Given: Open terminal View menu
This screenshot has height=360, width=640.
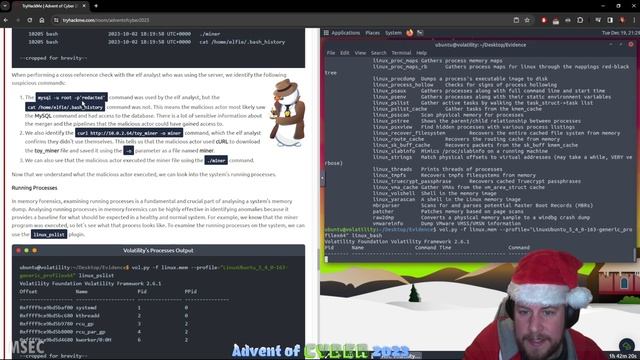Looking at the screenshot, I should (360, 53).
